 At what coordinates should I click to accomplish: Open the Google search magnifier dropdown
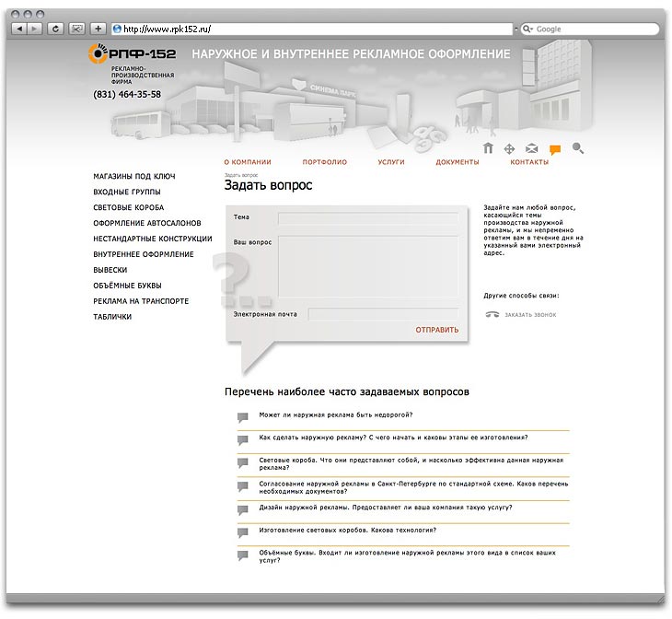(527, 29)
